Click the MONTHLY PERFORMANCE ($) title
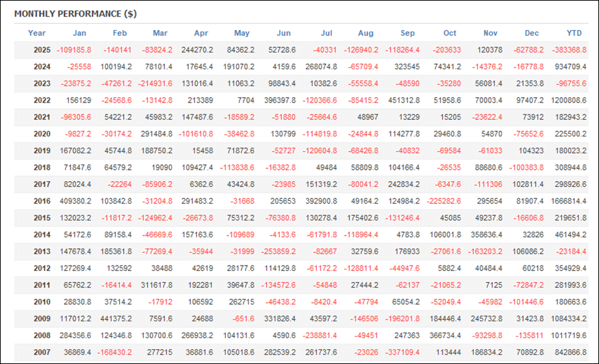This screenshot has height=364, width=599. coord(75,13)
